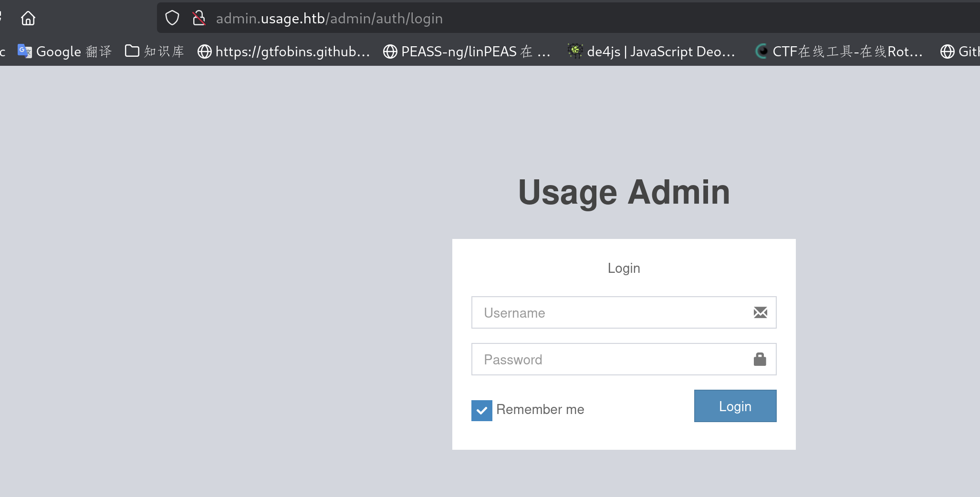The height and width of the screenshot is (497, 980).
Task: Click the CTF online tools bookmark favicon
Action: click(762, 51)
